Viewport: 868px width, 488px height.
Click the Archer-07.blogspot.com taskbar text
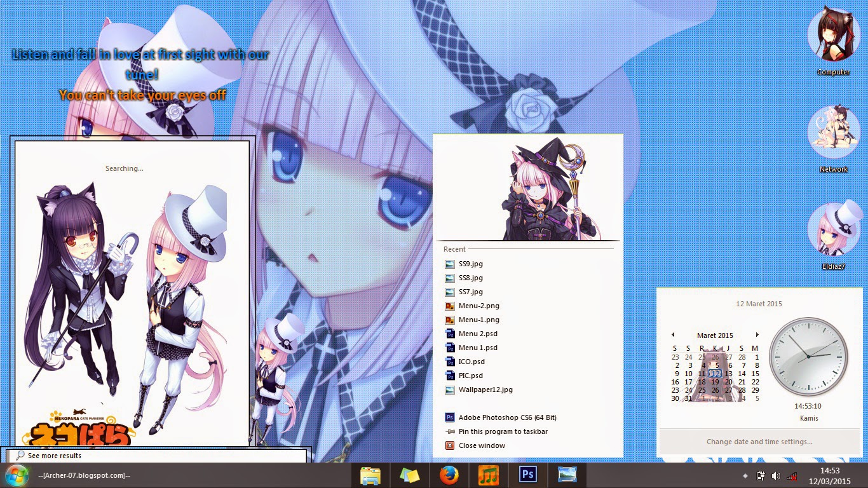pos(84,475)
